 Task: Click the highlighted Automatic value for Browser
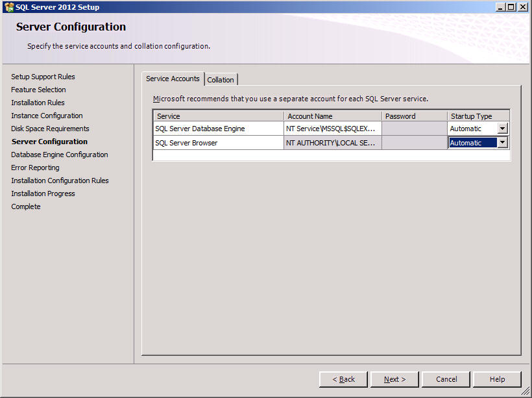coord(473,143)
